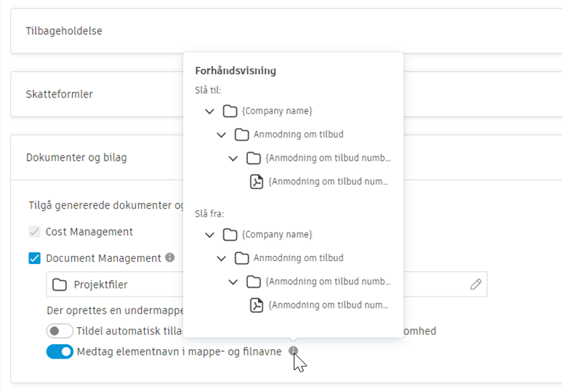The height and width of the screenshot is (392, 562).
Task: Collapse numbered folder chevron under Slå fra
Action: 233,281
